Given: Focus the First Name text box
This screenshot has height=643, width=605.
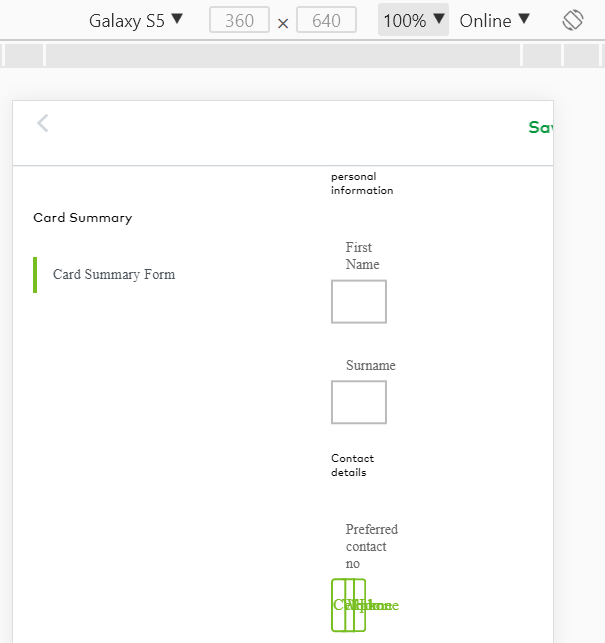Looking at the screenshot, I should pyautogui.click(x=358, y=302).
